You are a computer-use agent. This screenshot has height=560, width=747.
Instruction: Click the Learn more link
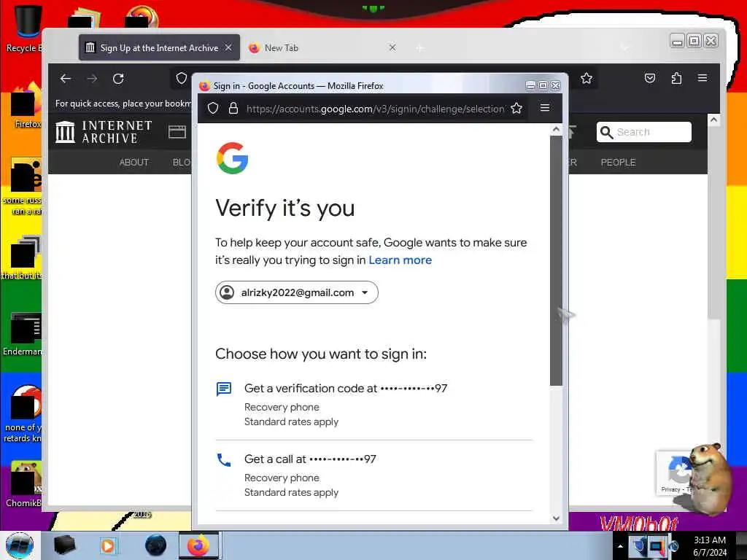[400, 260]
